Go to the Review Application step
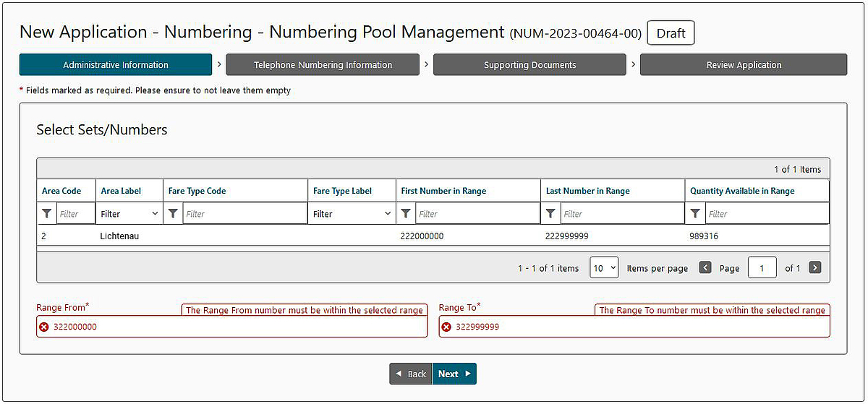 pyautogui.click(x=744, y=64)
